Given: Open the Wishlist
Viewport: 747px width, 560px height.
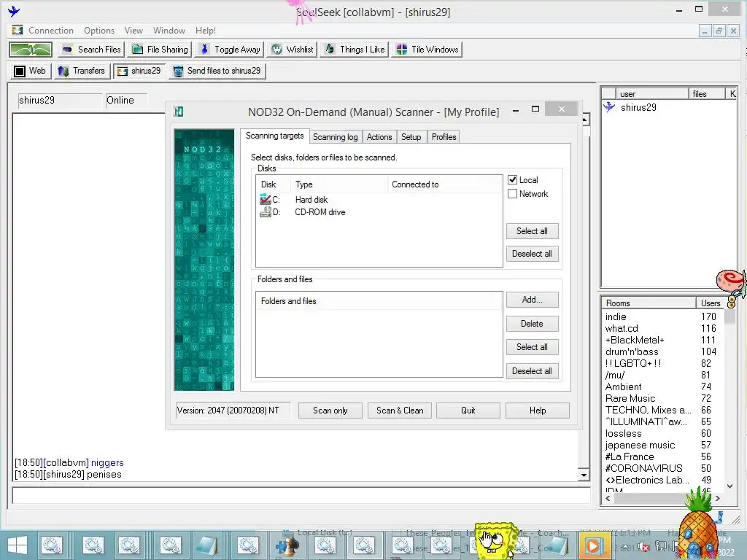Looking at the screenshot, I should click(x=293, y=50).
